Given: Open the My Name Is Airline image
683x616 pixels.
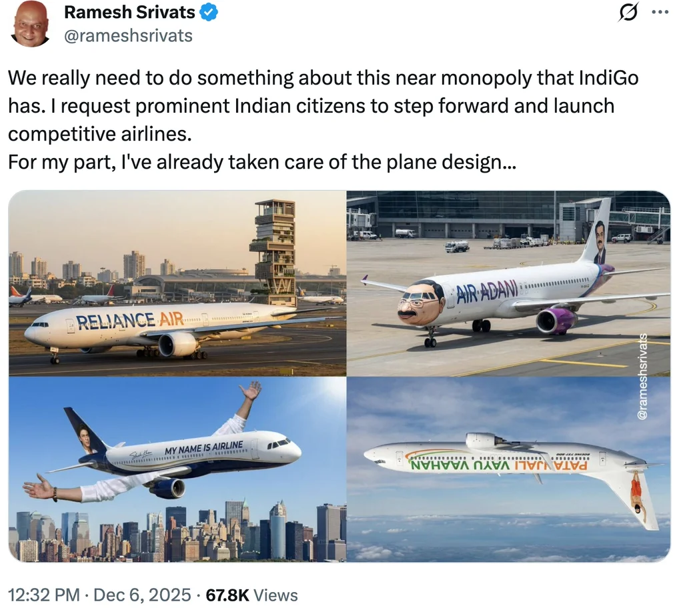Looking at the screenshot, I should click(x=177, y=469).
